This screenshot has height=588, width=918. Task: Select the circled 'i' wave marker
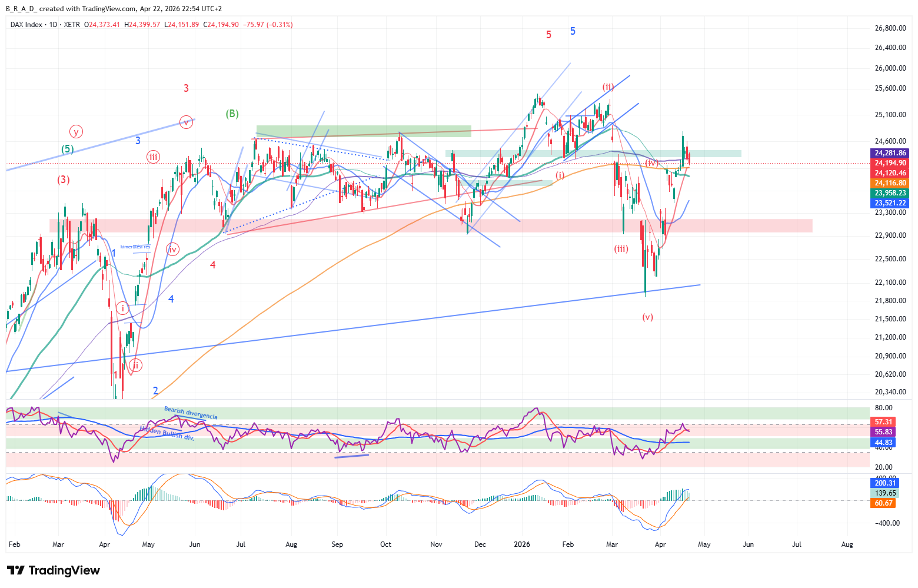click(122, 308)
